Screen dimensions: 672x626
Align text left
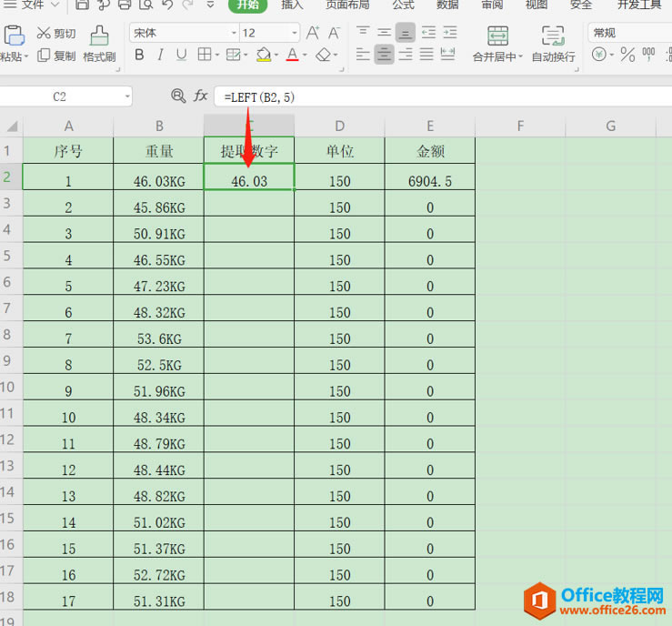[363, 55]
